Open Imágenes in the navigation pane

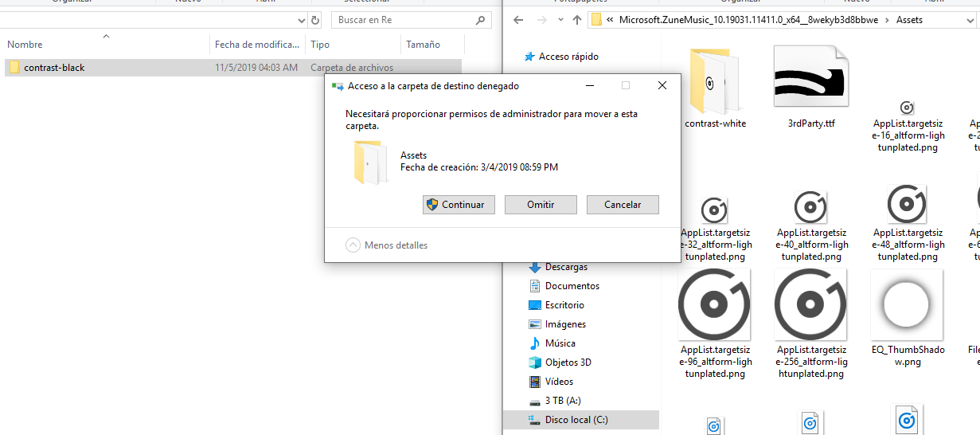click(566, 324)
